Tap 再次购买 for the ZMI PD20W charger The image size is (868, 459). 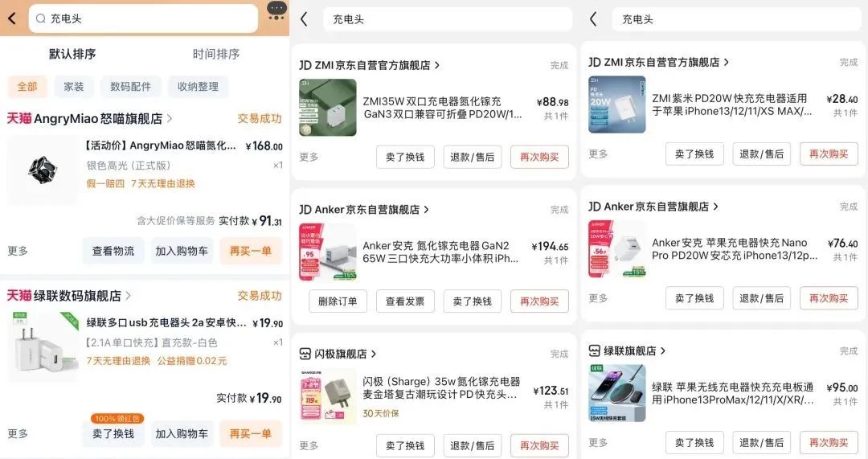[x=829, y=154]
